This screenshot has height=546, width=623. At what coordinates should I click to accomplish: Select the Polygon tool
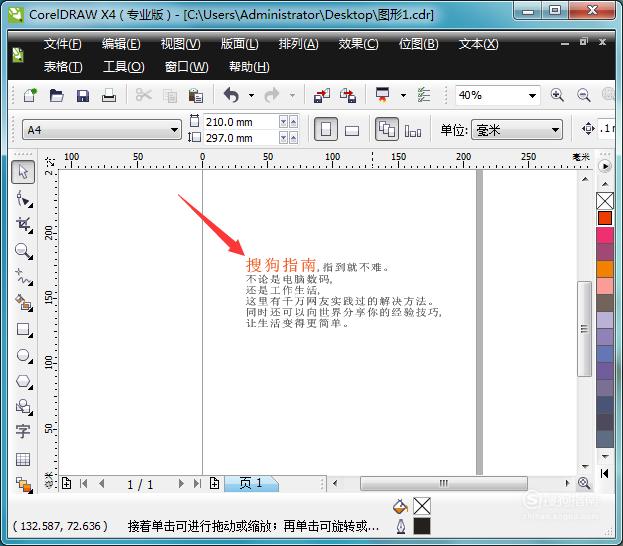point(24,381)
